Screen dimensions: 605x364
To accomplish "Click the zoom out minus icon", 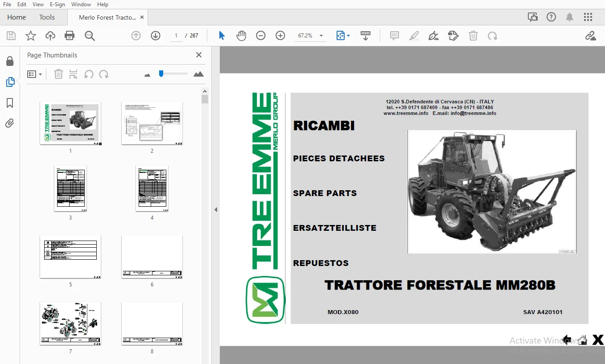I will coord(261,36).
